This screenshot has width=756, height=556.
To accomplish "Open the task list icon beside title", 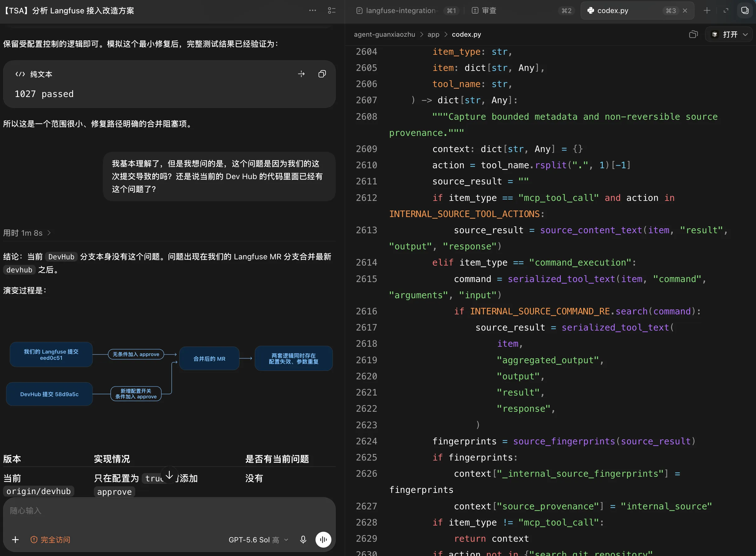I will (x=332, y=11).
